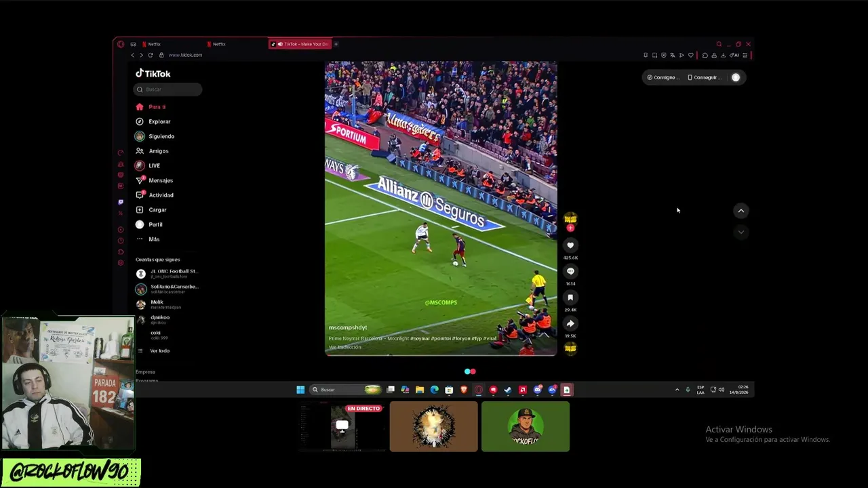Open the Solitario&Camerbe followed account
Image resolution: width=868 pixels, height=488 pixels.
click(167, 289)
